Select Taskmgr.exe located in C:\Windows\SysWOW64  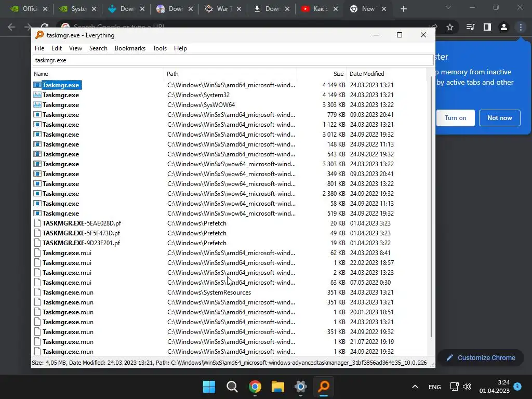click(x=229, y=105)
